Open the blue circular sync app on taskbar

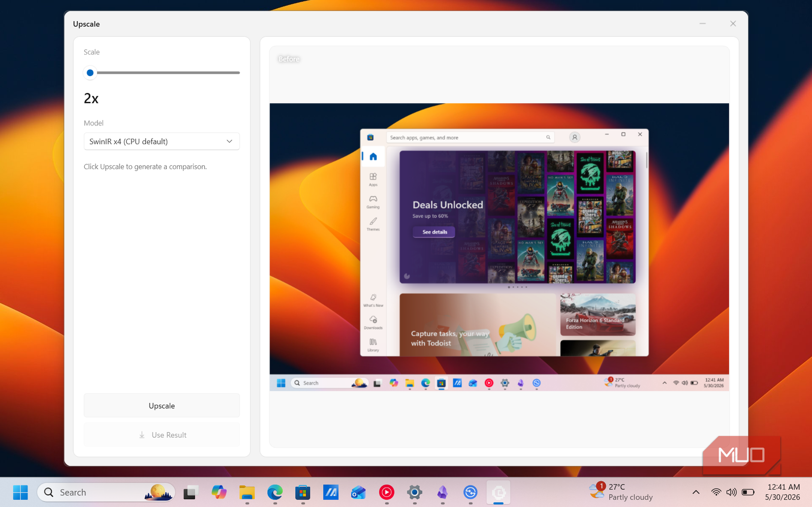[470, 492]
